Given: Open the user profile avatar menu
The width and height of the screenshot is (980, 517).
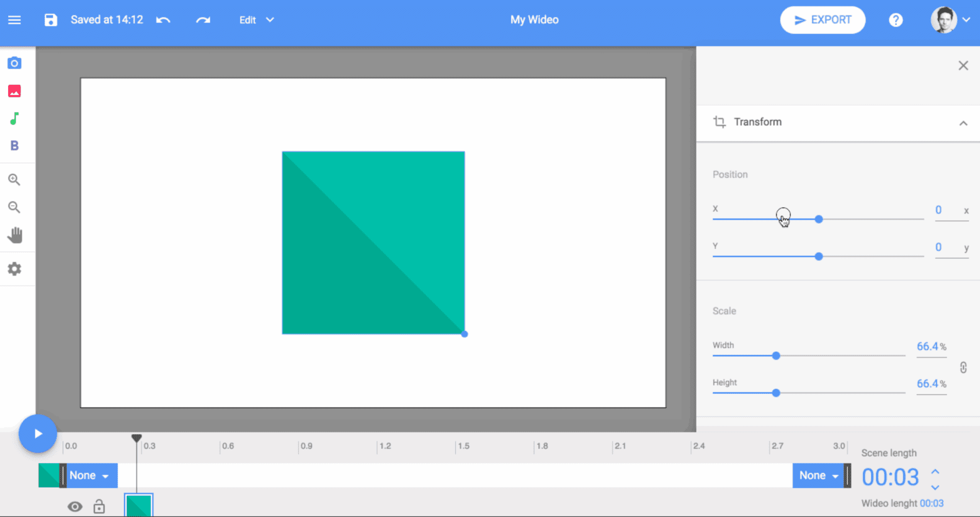Looking at the screenshot, I should pyautogui.click(x=949, y=20).
